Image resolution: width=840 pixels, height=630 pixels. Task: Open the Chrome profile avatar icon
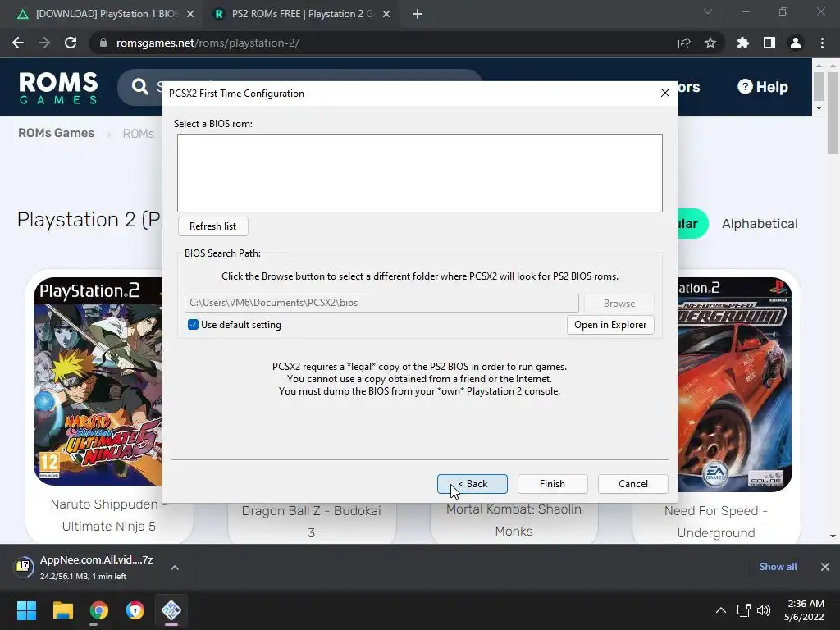[x=796, y=43]
